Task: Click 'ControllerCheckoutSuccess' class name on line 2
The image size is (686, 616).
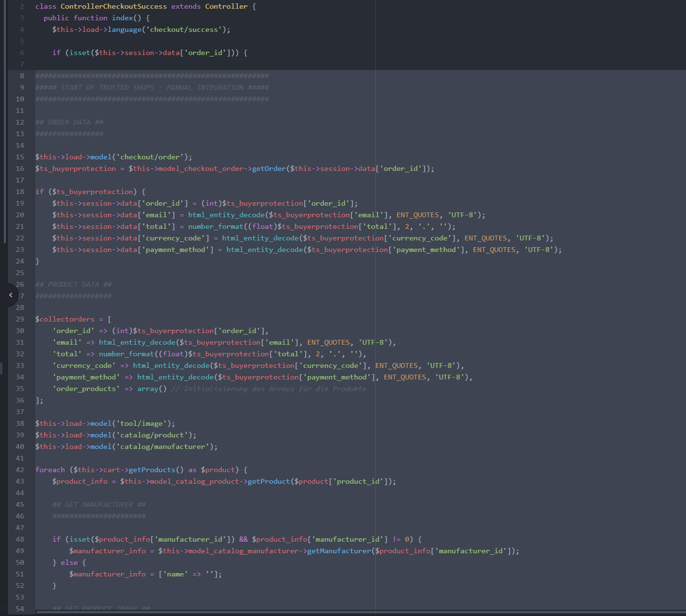Action: (x=114, y=6)
